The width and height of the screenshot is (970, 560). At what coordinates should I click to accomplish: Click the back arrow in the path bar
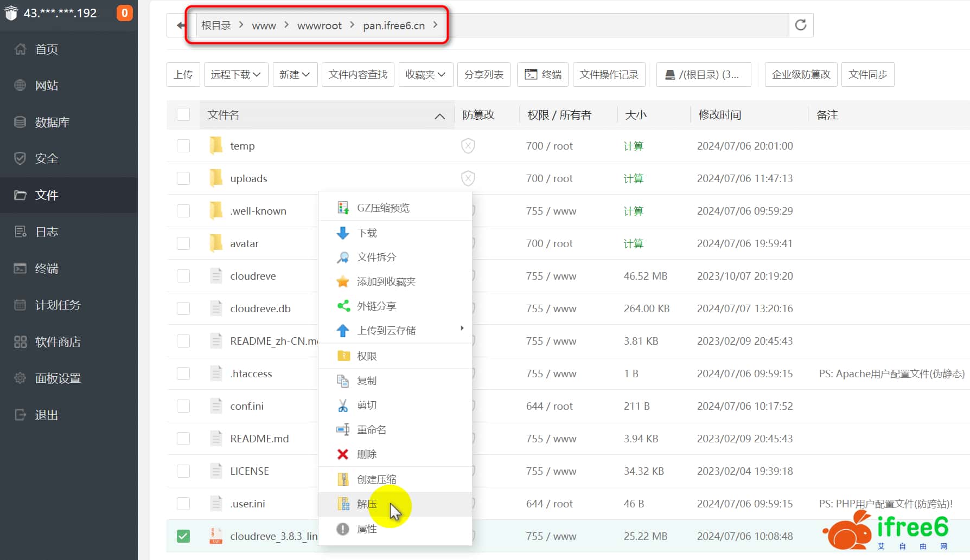(181, 25)
